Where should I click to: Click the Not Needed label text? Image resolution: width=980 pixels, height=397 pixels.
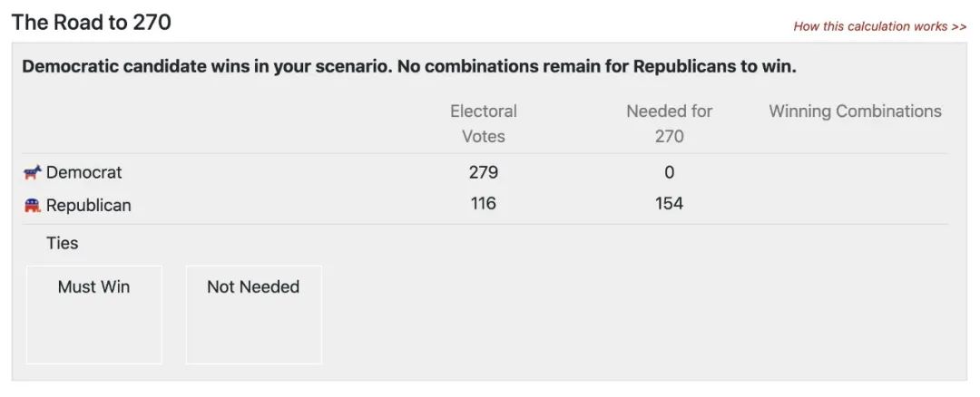click(x=253, y=286)
